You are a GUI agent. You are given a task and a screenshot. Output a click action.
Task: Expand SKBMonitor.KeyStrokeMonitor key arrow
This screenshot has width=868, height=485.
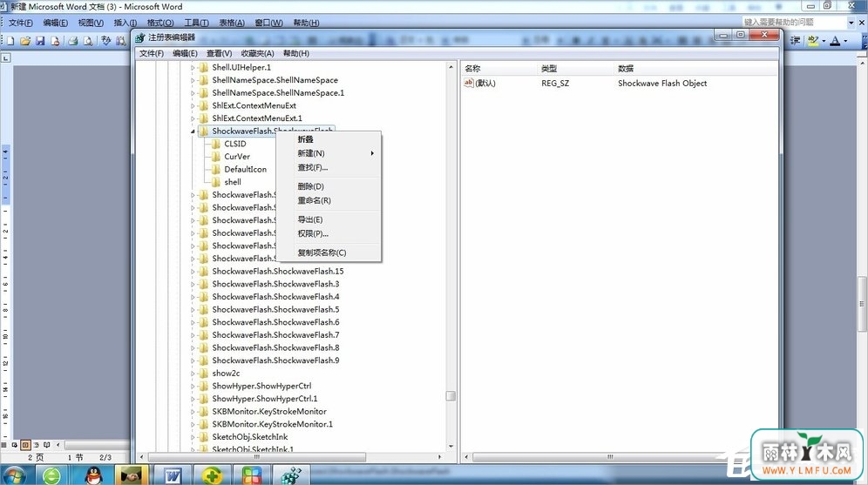coord(193,412)
